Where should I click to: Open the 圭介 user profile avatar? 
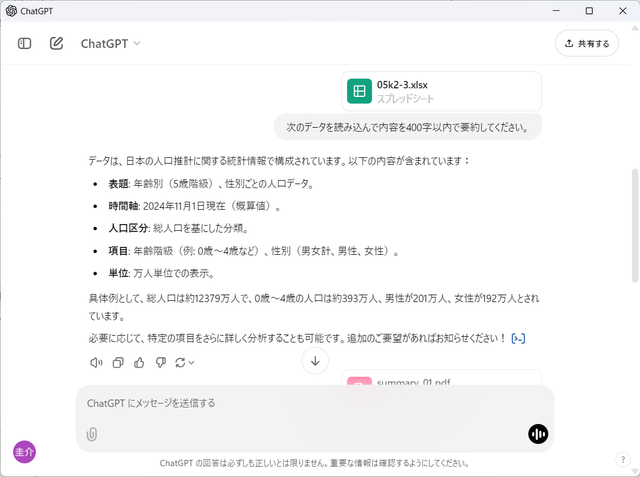click(x=24, y=452)
